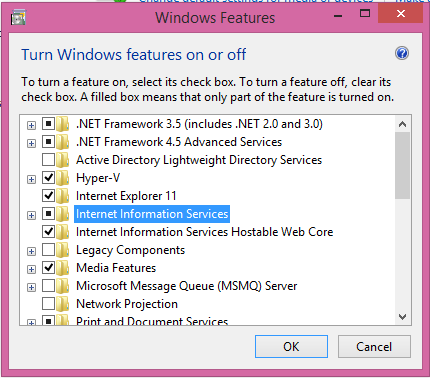Click the vertical scrollbar thumb
430x378 pixels.
(x=402, y=166)
